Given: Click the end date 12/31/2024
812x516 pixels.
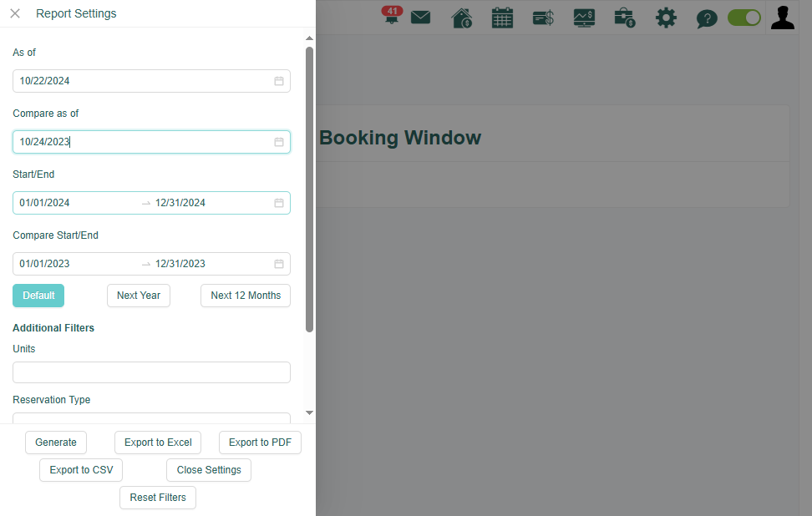Looking at the screenshot, I should click(x=180, y=203).
